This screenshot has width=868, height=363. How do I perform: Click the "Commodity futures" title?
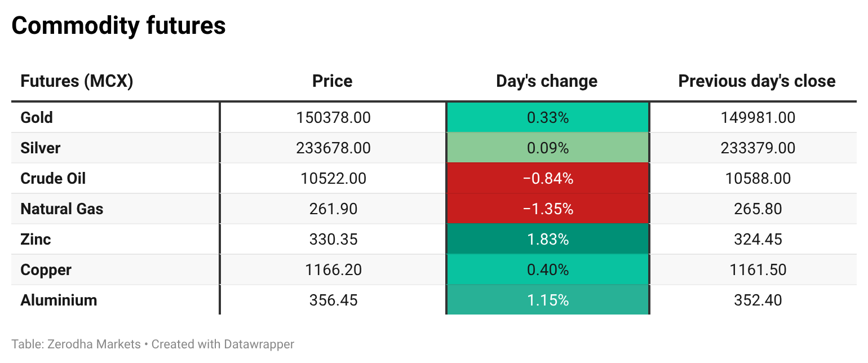click(x=119, y=26)
